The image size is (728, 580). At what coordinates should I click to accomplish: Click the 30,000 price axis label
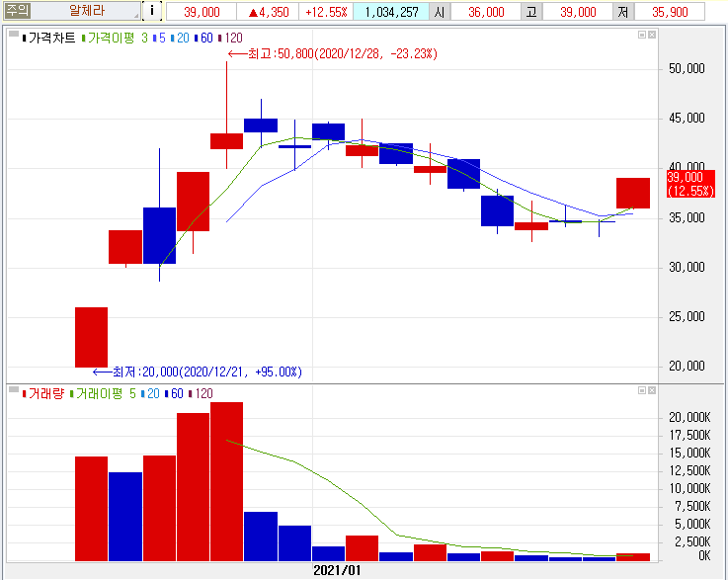point(687,268)
